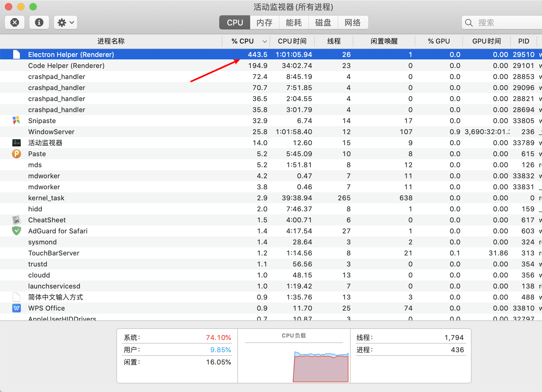Click the gear settings icon
The width and height of the screenshot is (542, 392).
62,22
